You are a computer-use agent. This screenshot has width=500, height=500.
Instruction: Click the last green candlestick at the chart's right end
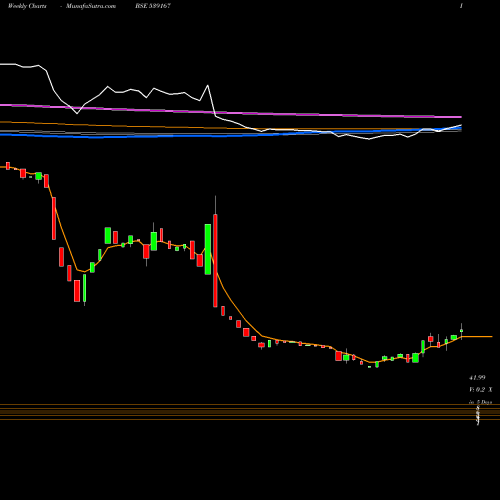pos(462,331)
